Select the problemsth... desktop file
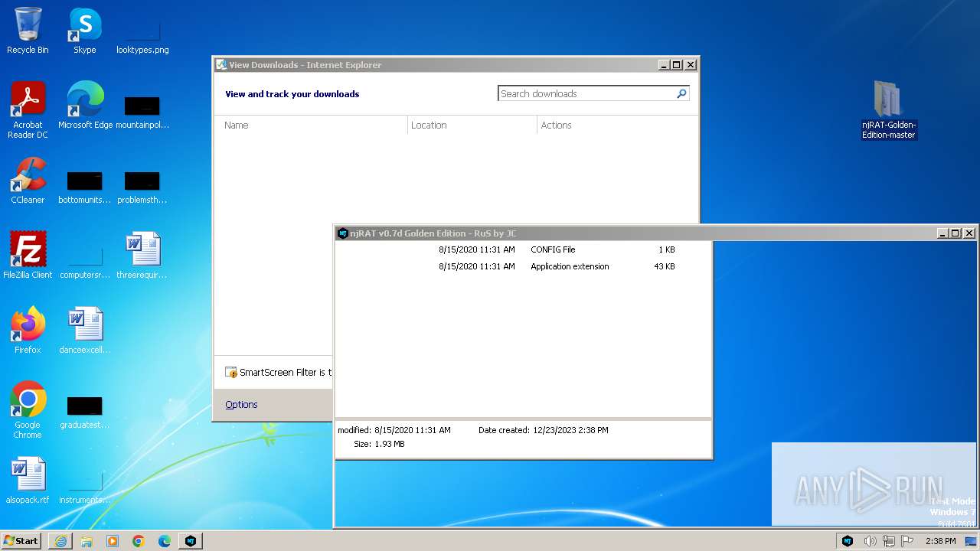 pyautogui.click(x=142, y=186)
